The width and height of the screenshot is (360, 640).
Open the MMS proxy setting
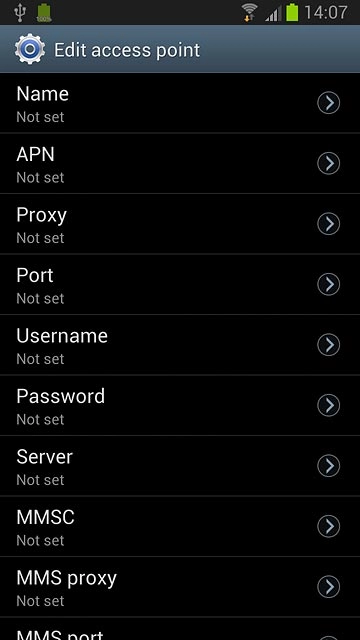[180, 587]
